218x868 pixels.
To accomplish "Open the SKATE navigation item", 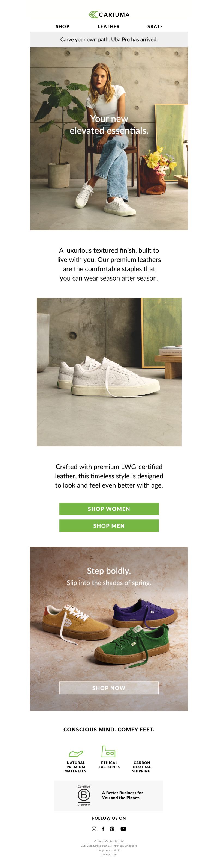I will (x=155, y=26).
